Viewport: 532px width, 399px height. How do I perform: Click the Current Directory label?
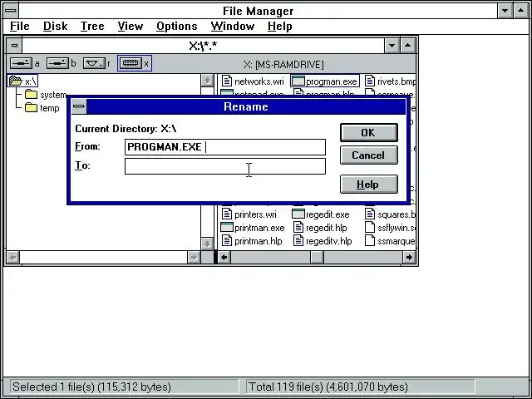pyautogui.click(x=126, y=129)
